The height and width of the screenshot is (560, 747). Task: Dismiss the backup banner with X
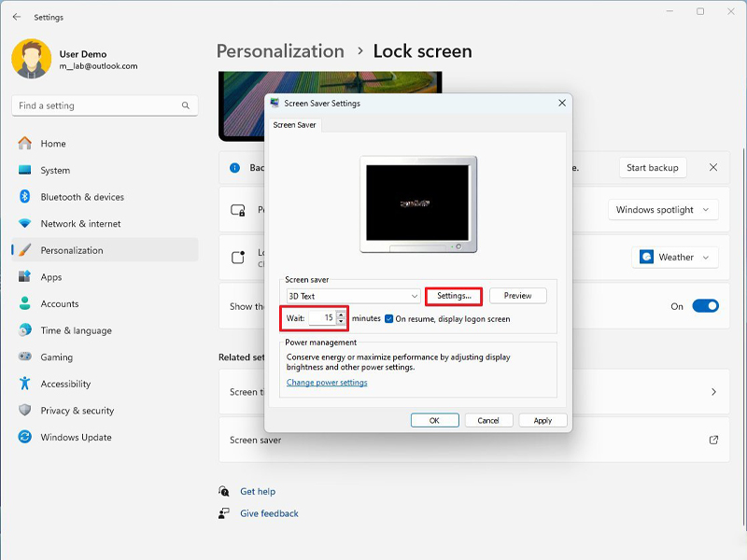[x=713, y=167]
